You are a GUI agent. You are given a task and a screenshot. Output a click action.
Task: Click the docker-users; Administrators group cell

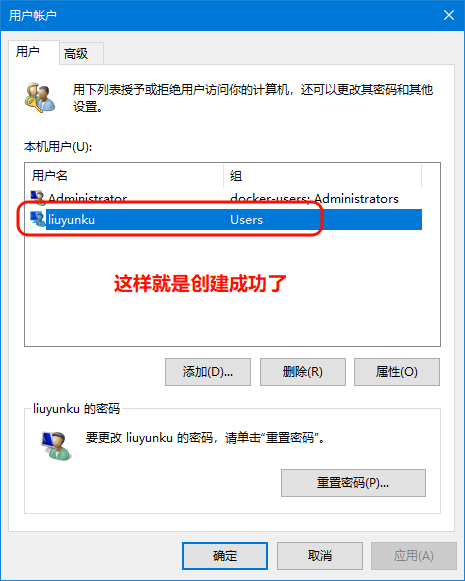tap(314, 199)
